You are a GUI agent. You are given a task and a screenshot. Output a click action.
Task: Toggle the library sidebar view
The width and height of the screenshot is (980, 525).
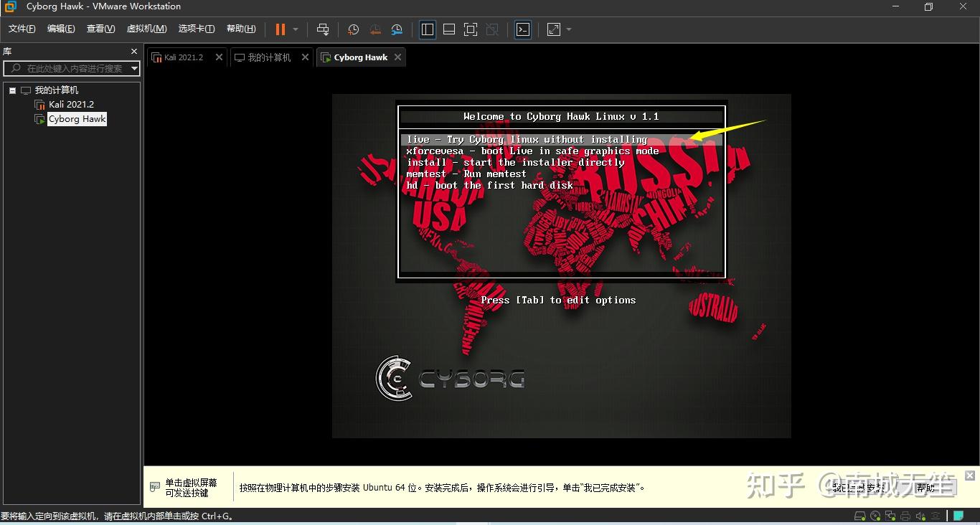pyautogui.click(x=428, y=29)
